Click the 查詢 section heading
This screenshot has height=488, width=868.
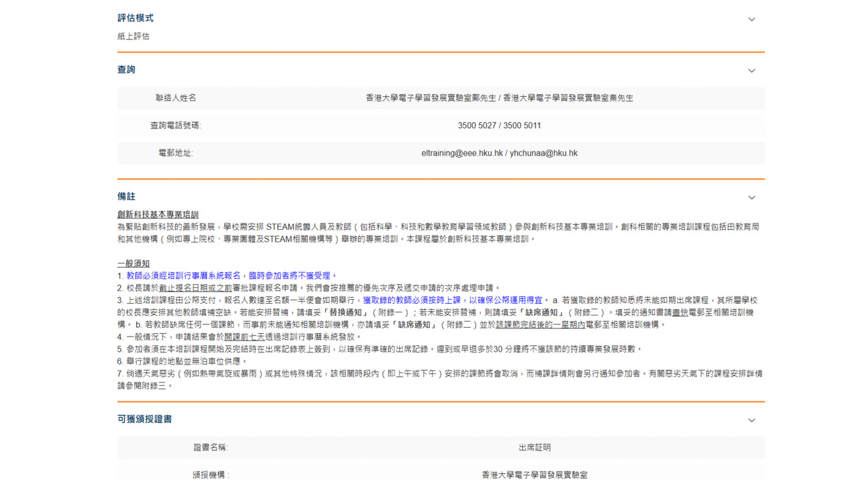(x=126, y=69)
